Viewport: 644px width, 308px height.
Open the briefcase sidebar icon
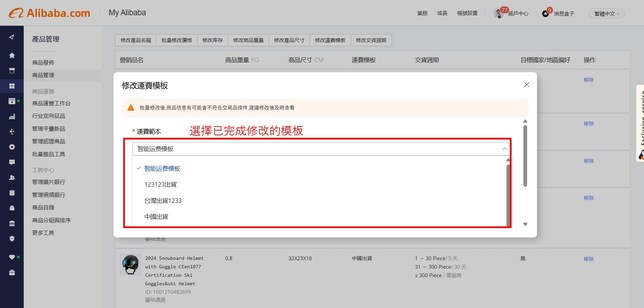tap(12, 272)
